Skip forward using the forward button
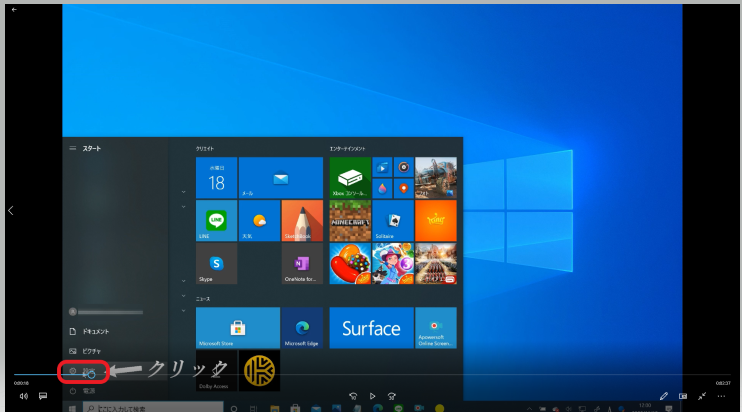Screen dimensions: 742x412 [392, 396]
